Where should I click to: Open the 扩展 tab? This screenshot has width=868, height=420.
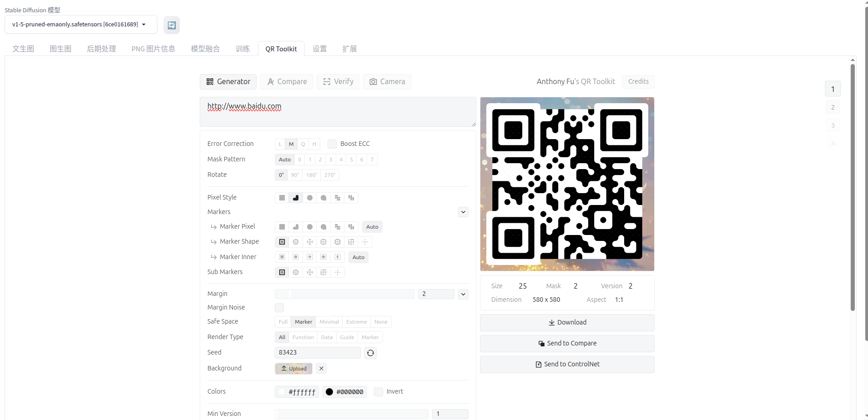tap(349, 49)
